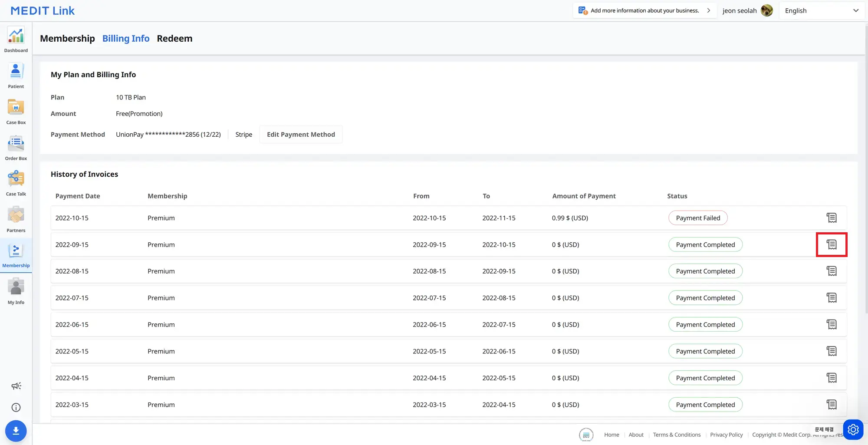Click the Add more information about your business banner
Viewport: 868px width, 445px height.
644,10
